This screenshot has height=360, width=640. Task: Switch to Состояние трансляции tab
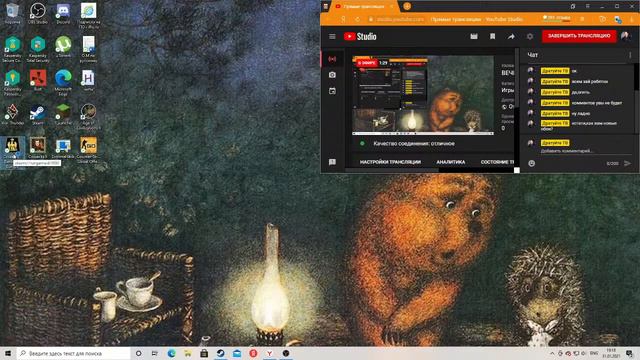click(497, 162)
